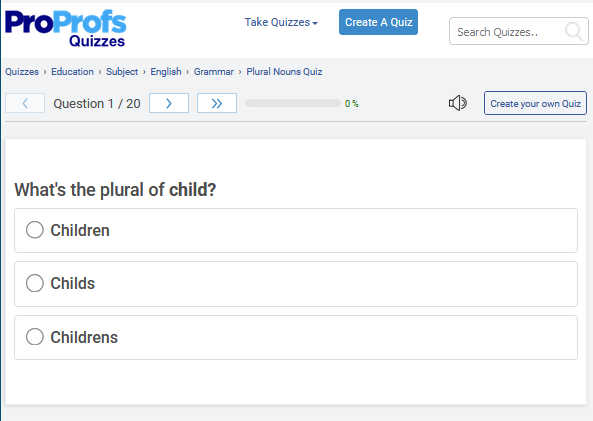
Task: Open the Grammar breadcrumb link
Action: tap(214, 71)
